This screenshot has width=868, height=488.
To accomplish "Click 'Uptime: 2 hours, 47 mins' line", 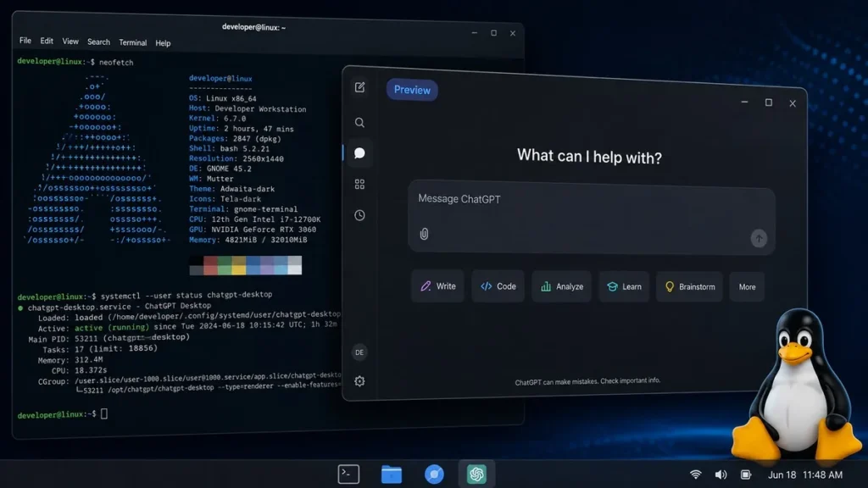I will [x=242, y=129].
